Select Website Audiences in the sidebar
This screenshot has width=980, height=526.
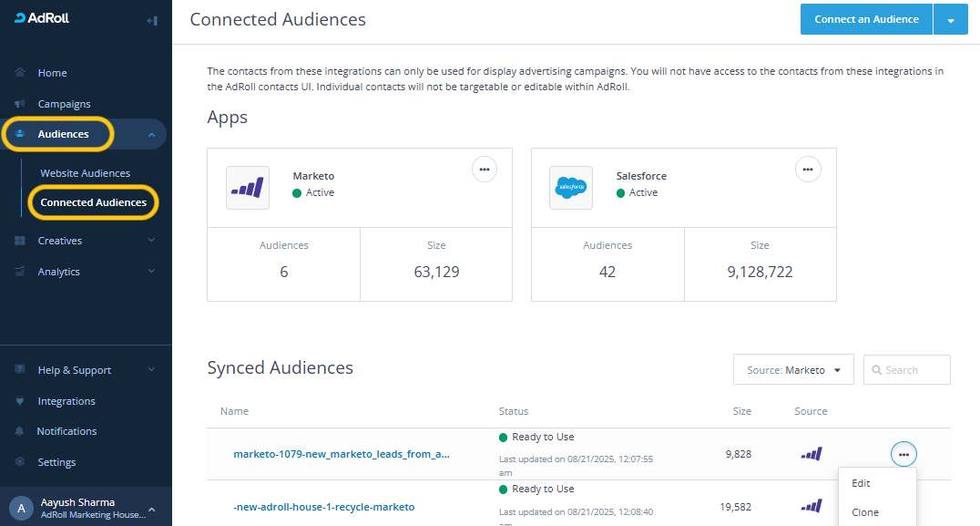coord(85,173)
